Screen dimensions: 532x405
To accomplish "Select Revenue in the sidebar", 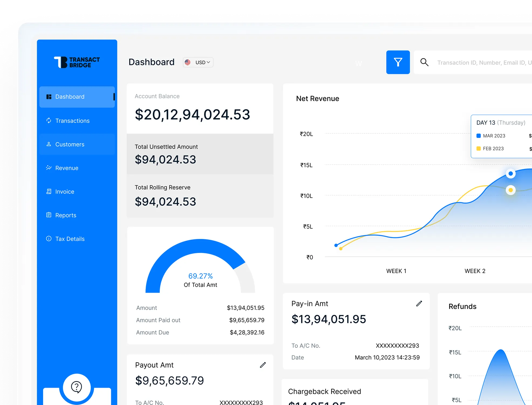I will click(x=77, y=168).
